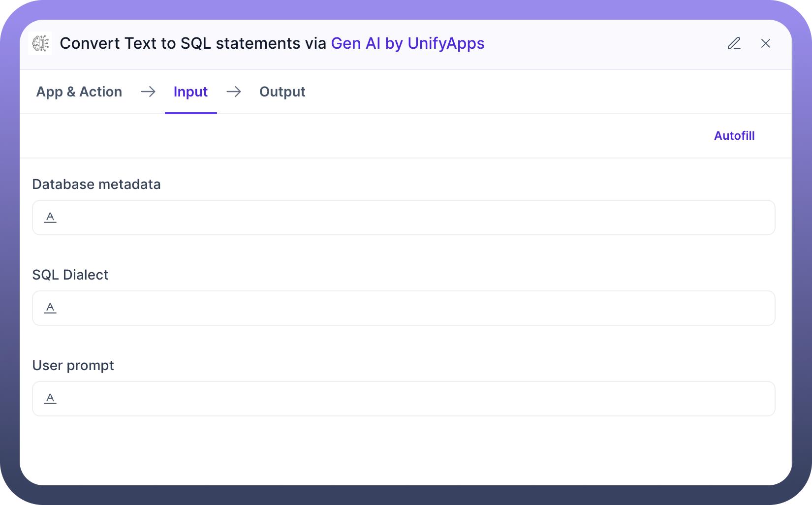Click the "SQL Dialect" field label
Image resolution: width=812 pixels, height=505 pixels.
(70, 275)
